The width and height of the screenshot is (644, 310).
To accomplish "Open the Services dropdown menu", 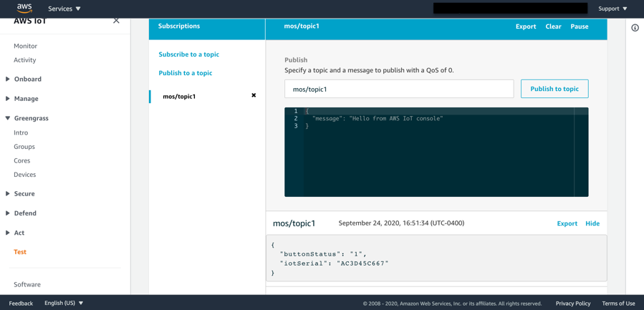I will click(64, 9).
